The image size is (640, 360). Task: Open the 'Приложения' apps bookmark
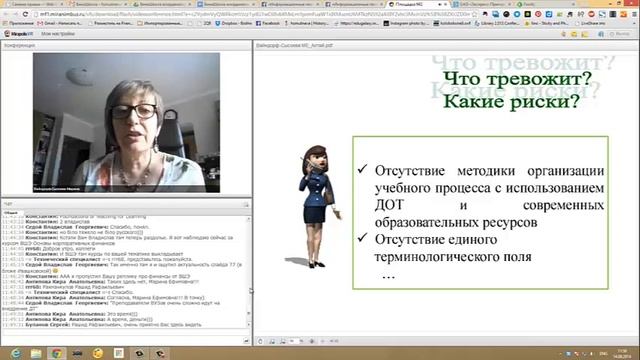click(17, 24)
